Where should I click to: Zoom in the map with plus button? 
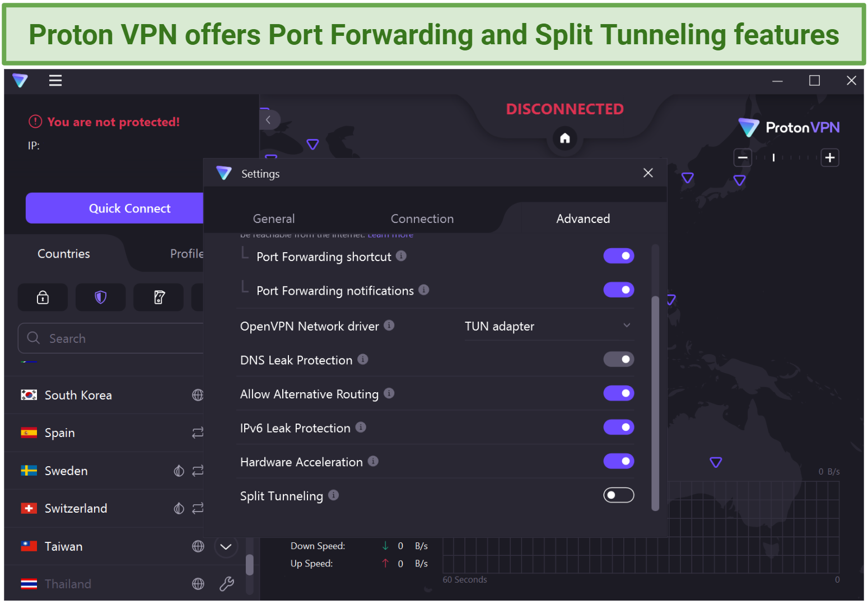pos(830,157)
